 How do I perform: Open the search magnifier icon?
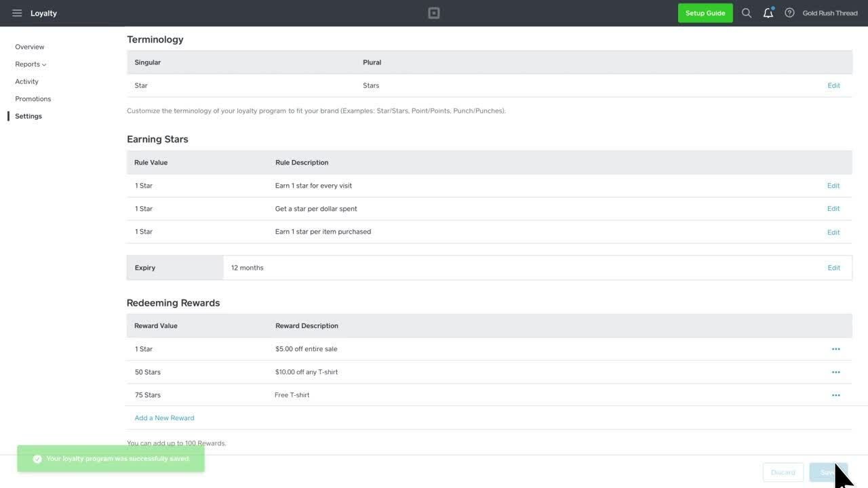click(747, 13)
